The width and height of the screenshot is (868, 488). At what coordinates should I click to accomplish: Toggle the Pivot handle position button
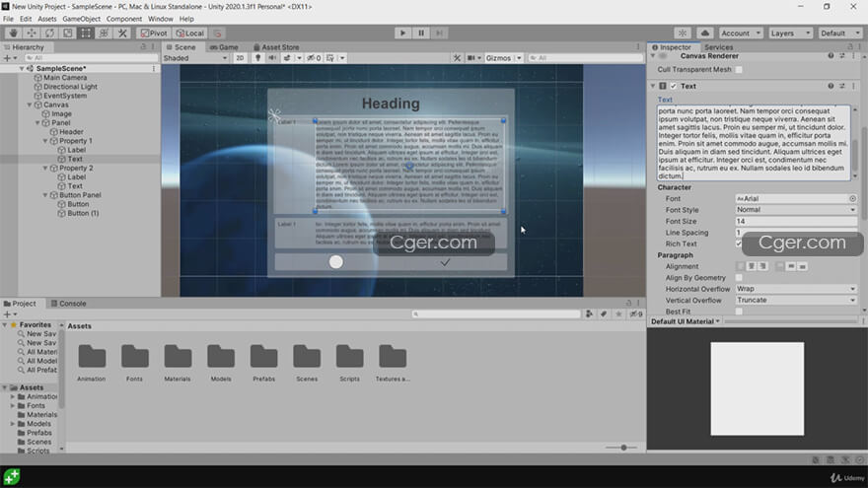153,33
